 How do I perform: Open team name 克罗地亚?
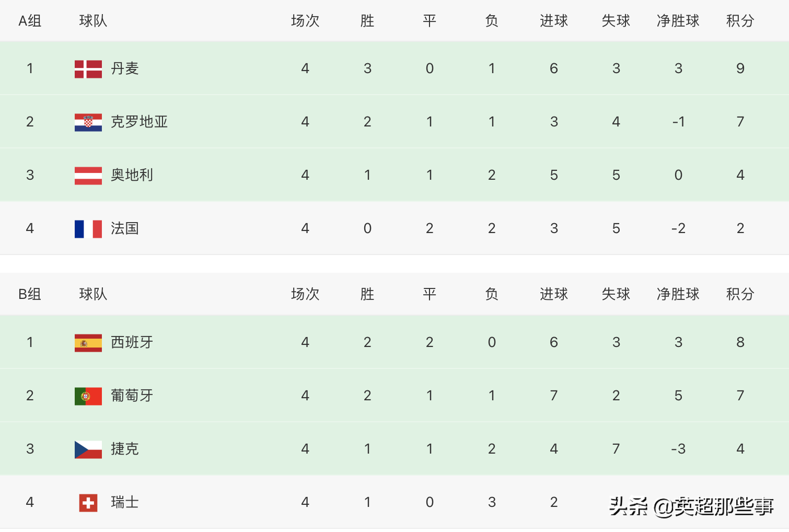click(x=139, y=122)
